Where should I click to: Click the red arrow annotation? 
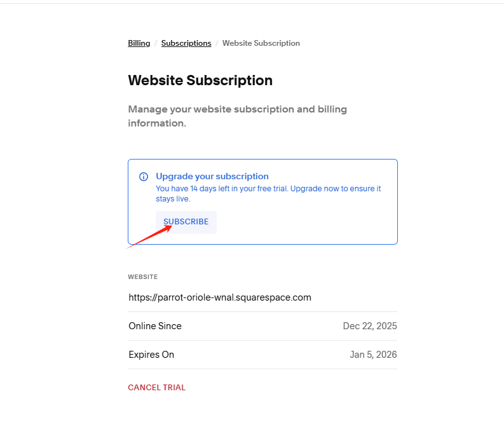coord(151,236)
